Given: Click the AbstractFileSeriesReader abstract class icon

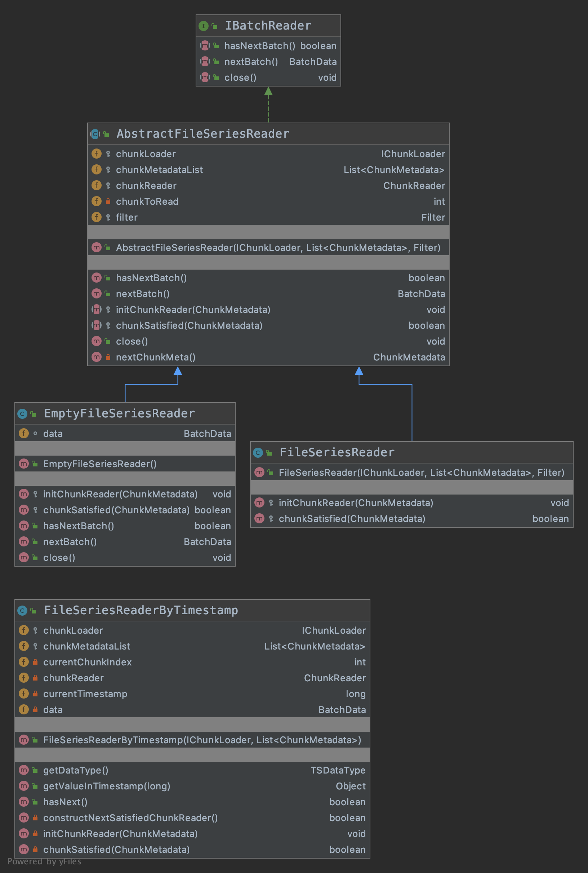Looking at the screenshot, I should coord(95,134).
